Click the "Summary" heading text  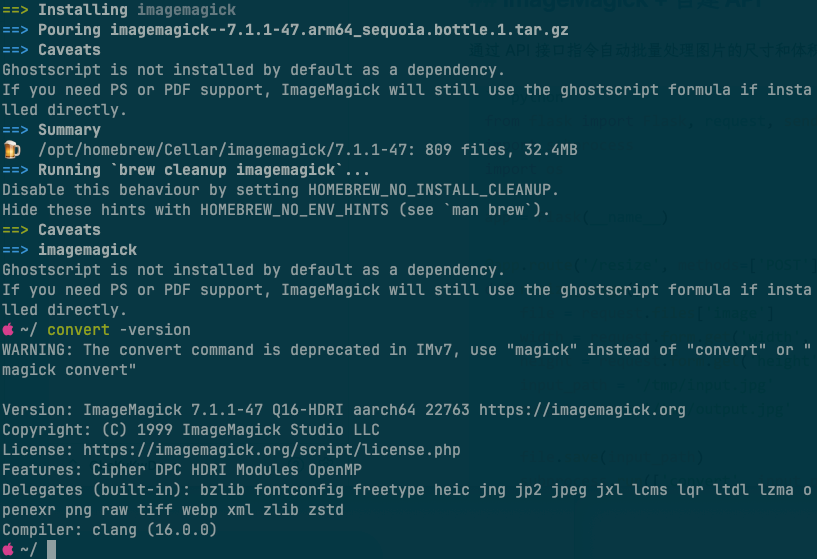tap(69, 130)
